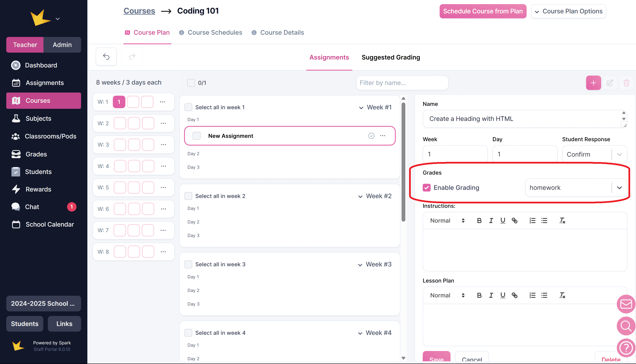
Task: Click the Courses breadcrumb link
Action: tap(139, 11)
